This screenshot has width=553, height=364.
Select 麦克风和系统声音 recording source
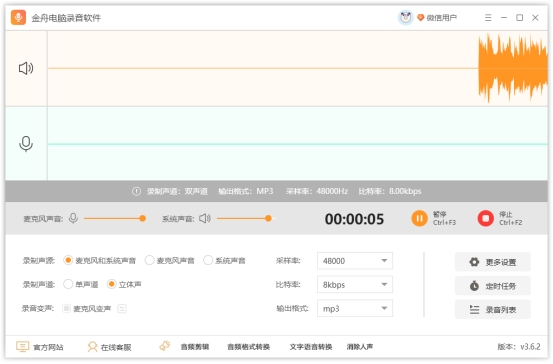point(99,261)
